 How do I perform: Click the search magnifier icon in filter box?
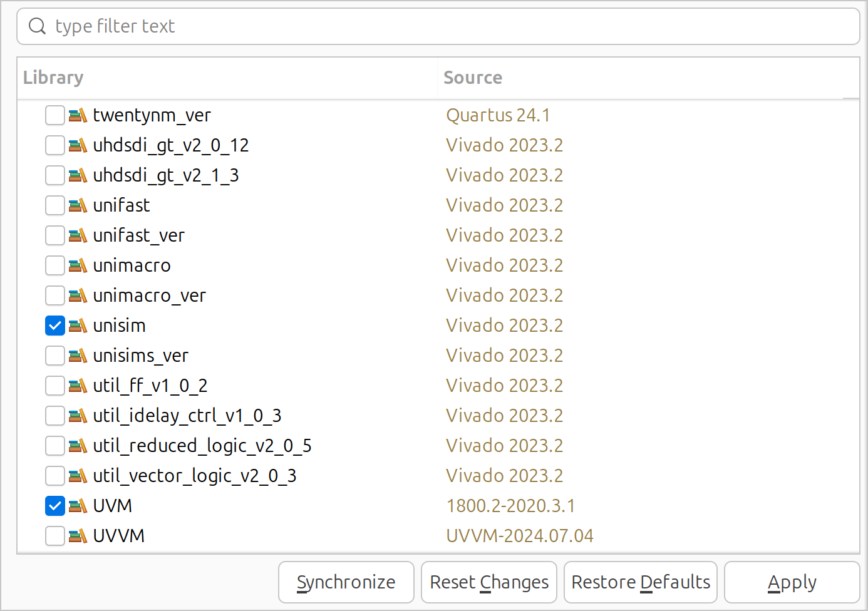(38, 26)
